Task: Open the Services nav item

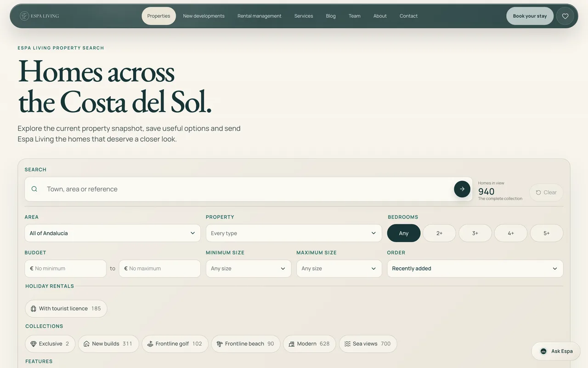Action: (304, 16)
